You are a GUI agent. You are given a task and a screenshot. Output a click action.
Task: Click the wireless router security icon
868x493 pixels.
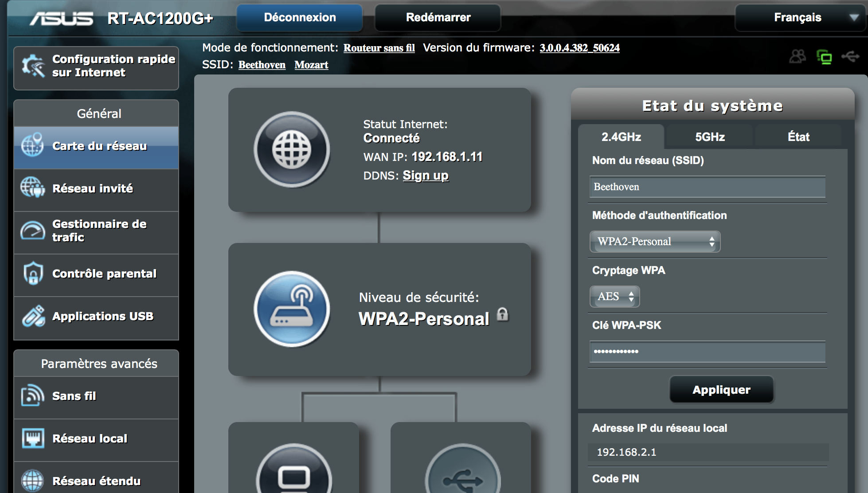(292, 309)
